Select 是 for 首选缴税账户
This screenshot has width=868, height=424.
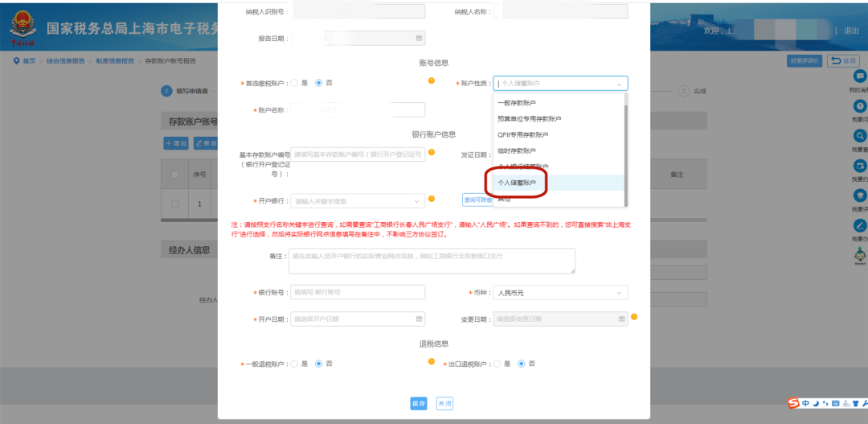pyautogui.click(x=294, y=83)
